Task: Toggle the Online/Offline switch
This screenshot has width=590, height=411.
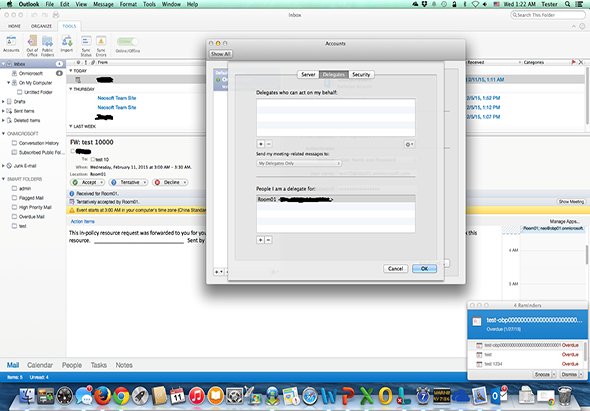Action: tap(128, 41)
